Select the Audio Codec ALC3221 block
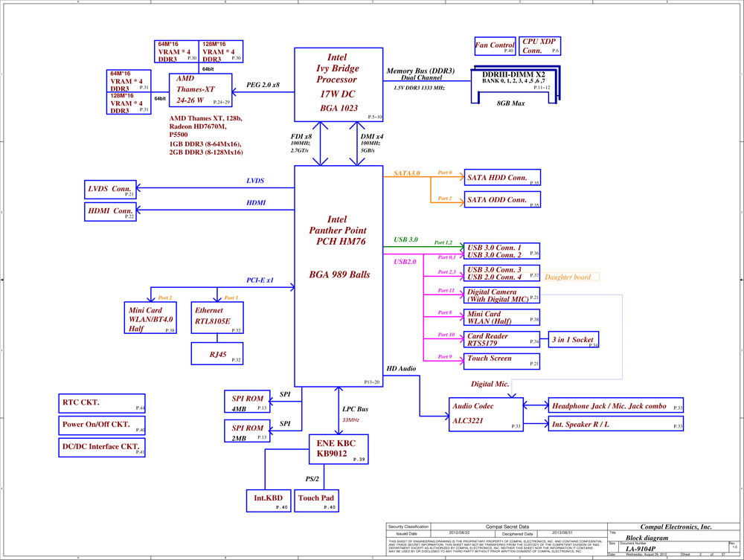 pyautogui.click(x=486, y=414)
